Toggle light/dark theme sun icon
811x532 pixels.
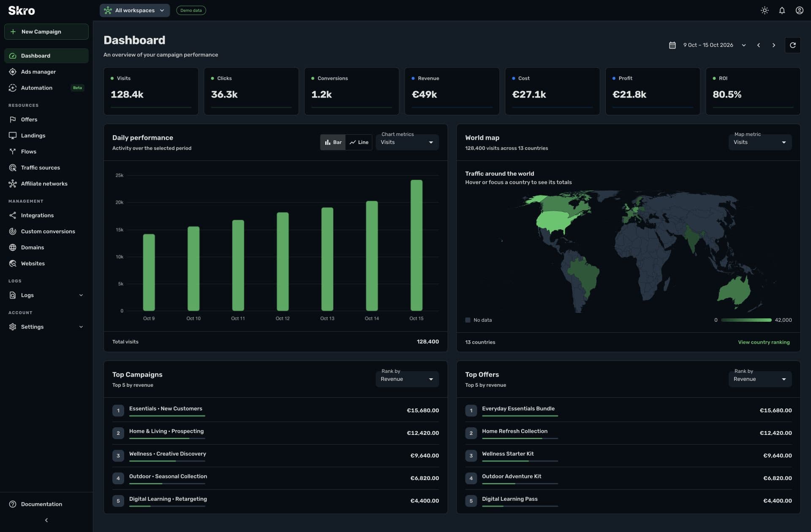[x=765, y=11]
